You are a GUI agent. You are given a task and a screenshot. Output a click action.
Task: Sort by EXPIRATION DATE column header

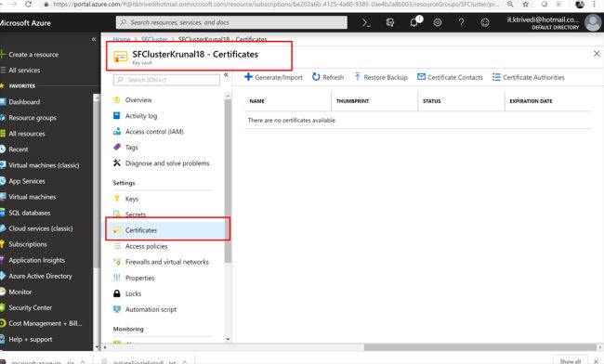(x=531, y=101)
